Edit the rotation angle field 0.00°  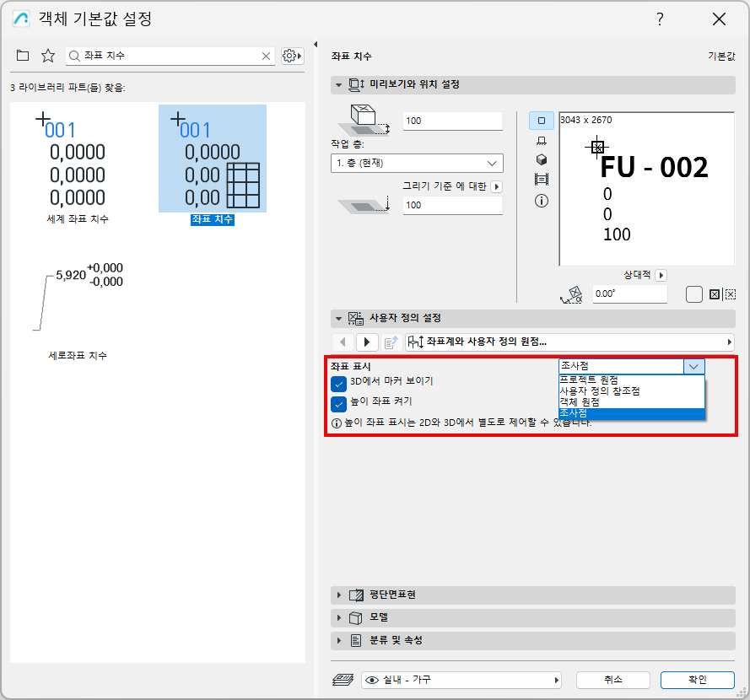(629, 293)
